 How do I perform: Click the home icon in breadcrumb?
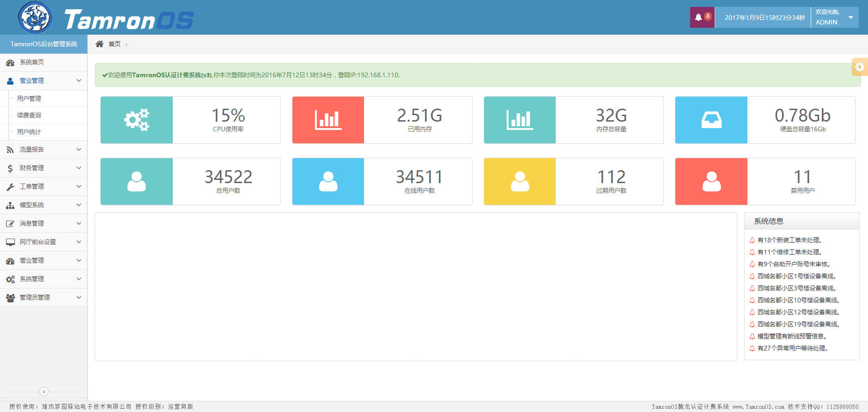point(99,44)
